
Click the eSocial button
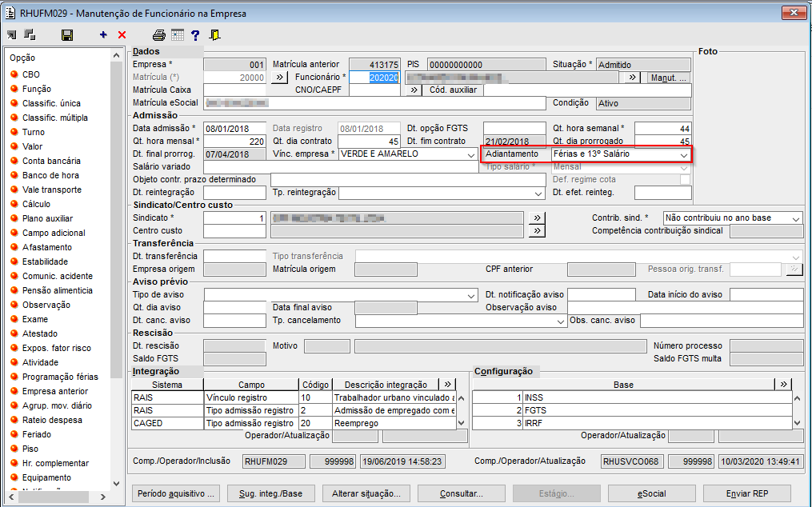click(x=652, y=493)
